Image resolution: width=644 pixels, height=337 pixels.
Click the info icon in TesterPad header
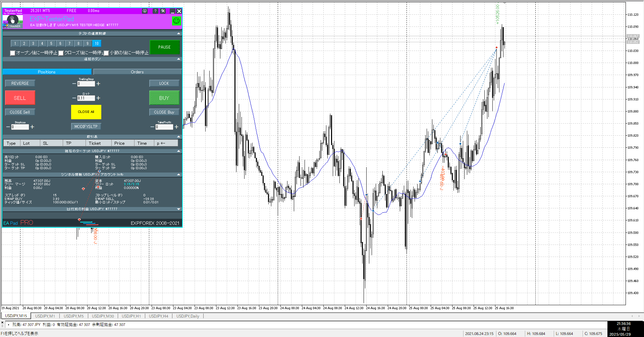click(145, 11)
